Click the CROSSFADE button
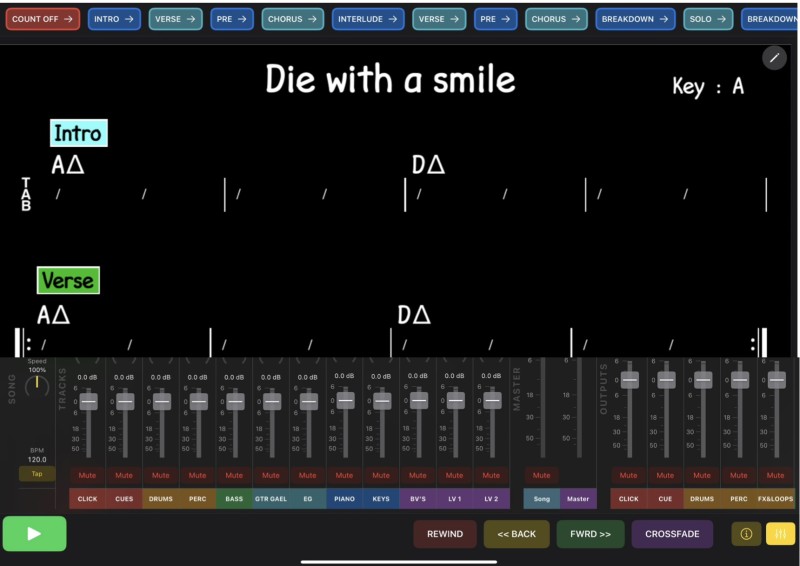 click(672, 534)
